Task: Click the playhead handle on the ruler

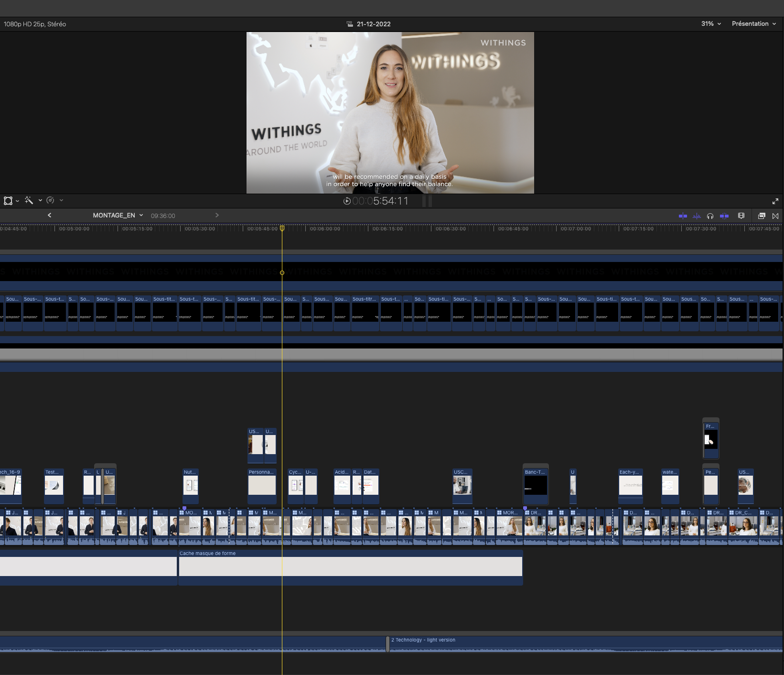Action: (x=282, y=229)
